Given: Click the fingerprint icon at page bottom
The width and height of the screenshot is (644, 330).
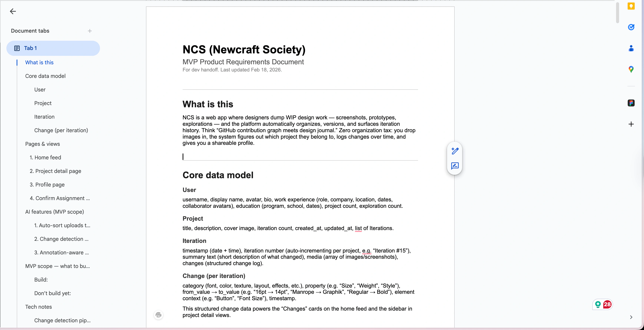Looking at the screenshot, I should point(158,315).
